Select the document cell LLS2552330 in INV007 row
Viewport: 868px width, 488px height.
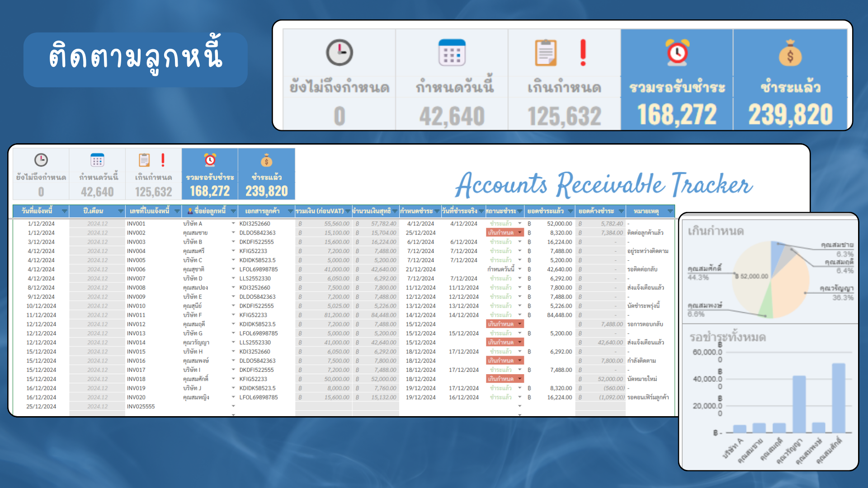(x=266, y=278)
